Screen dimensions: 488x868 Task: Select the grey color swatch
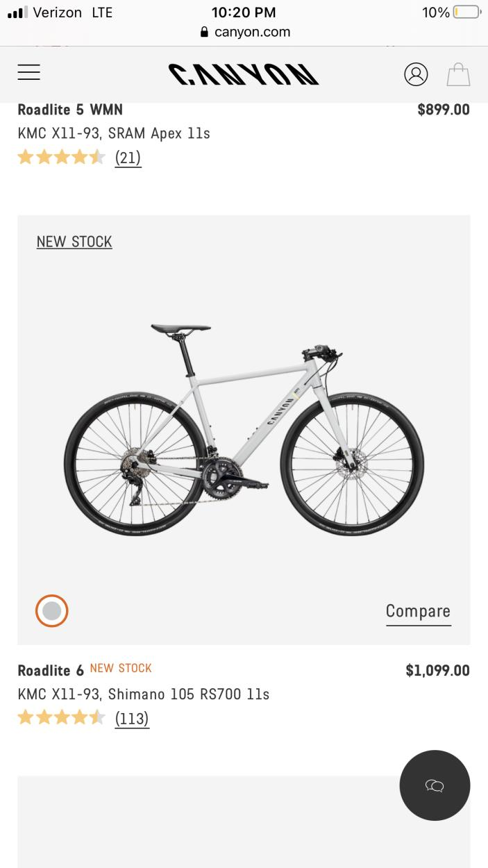point(52,611)
